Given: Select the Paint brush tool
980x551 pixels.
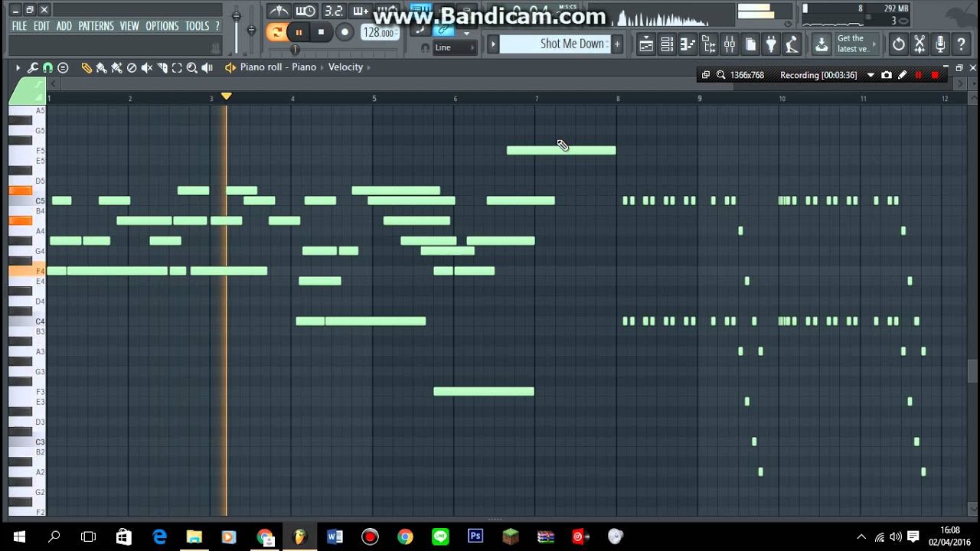Looking at the screenshot, I should point(101,67).
